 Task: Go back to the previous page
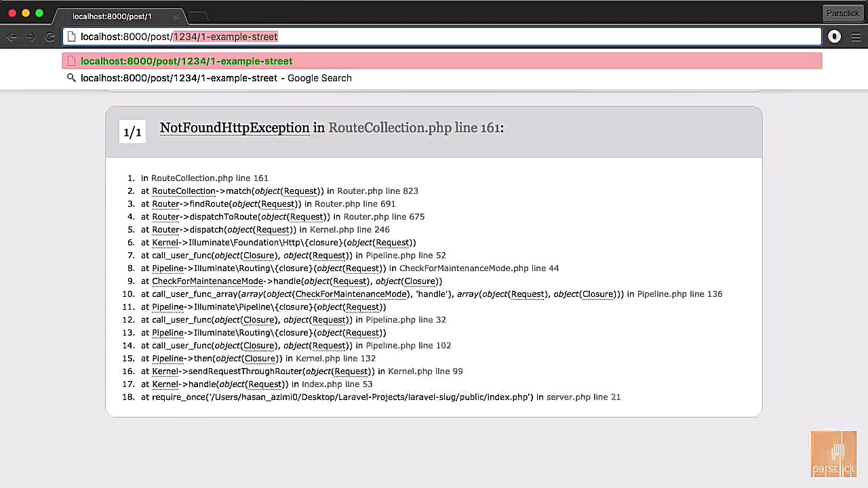pos(12,37)
